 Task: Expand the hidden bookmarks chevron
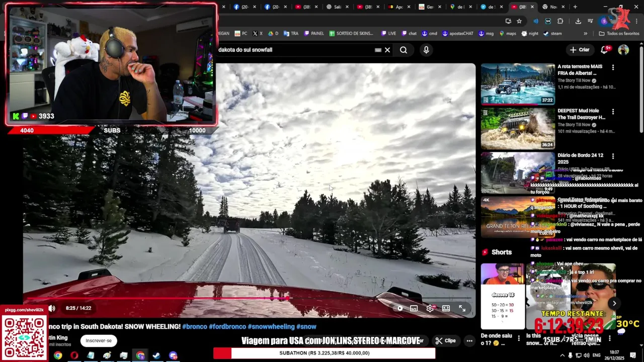(x=585, y=34)
